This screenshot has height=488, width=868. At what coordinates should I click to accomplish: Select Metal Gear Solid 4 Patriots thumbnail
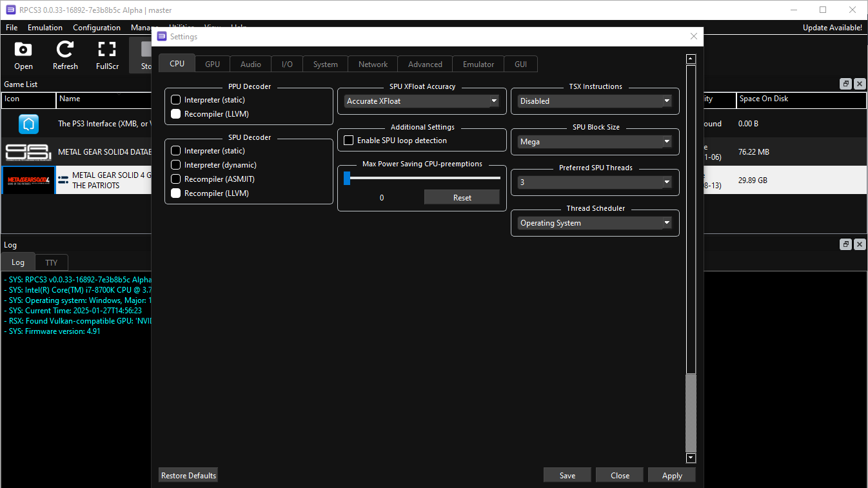click(28, 181)
